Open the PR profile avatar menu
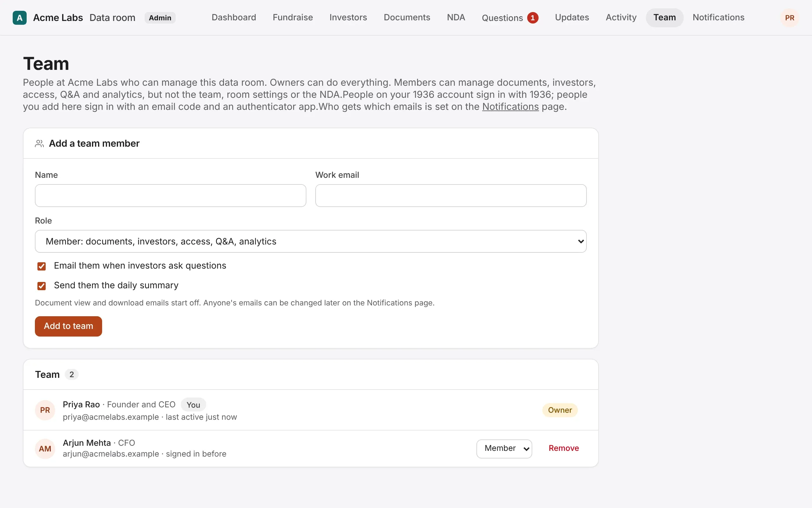Screen dimensions: 812x508 click(789, 18)
